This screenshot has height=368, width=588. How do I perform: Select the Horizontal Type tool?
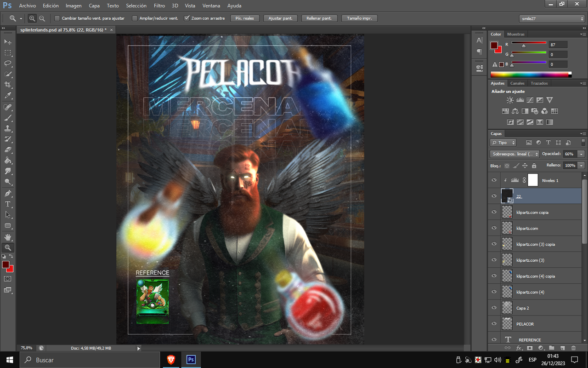(8, 204)
